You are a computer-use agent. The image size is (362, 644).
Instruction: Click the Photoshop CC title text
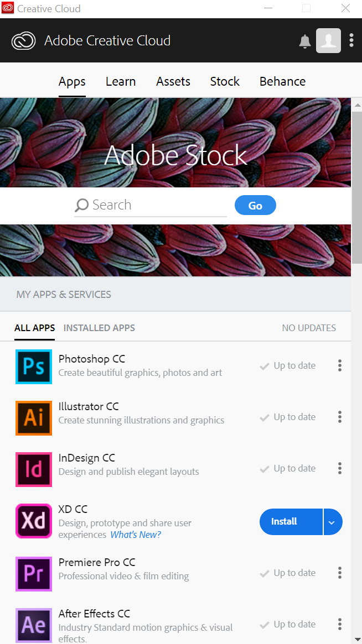[92, 359]
